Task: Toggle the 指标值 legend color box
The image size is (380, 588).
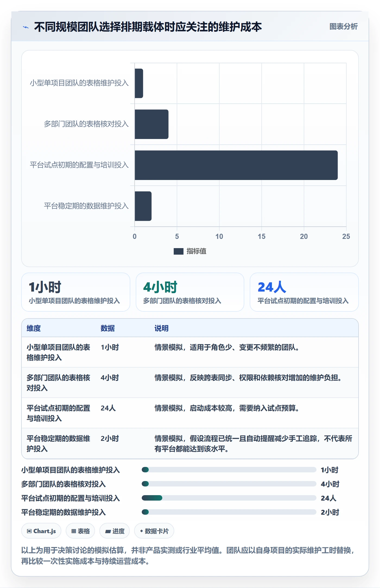Action: click(x=178, y=251)
